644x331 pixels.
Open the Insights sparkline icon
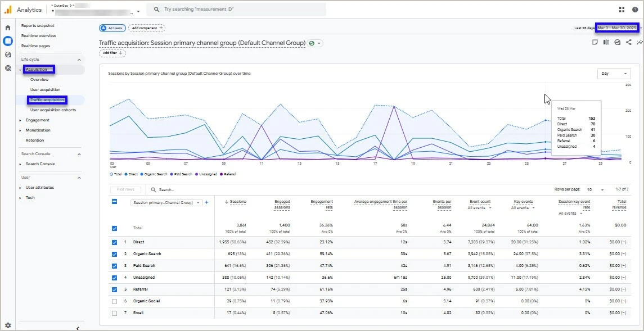click(640, 43)
